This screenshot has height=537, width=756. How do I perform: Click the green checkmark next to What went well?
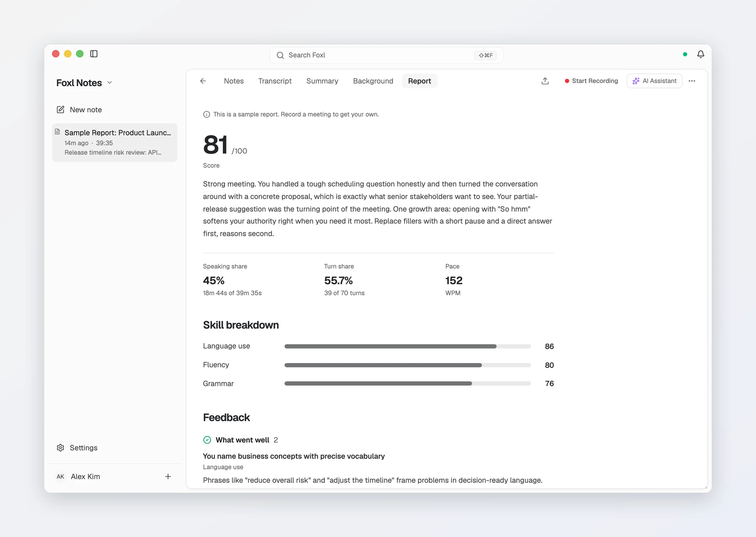tap(207, 440)
